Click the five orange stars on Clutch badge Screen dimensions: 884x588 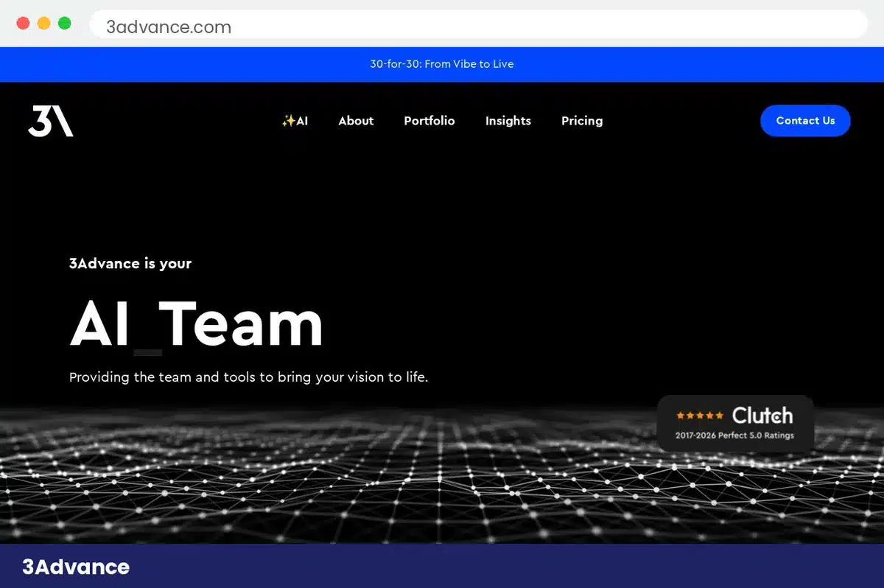(700, 416)
